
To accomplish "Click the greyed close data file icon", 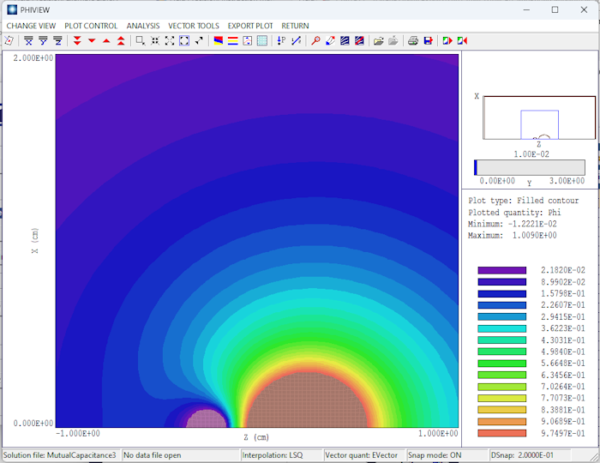I will [x=393, y=41].
